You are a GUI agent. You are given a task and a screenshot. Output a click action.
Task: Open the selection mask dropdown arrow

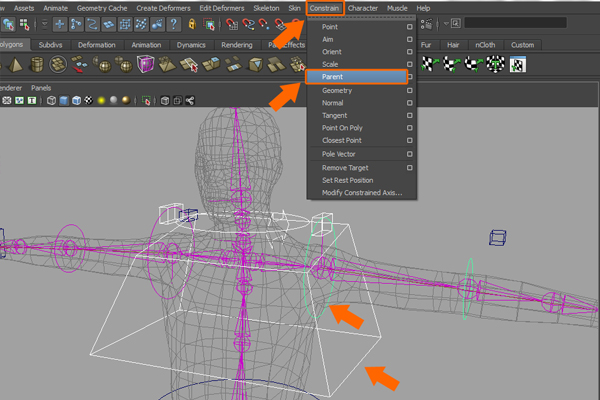pyautogui.click(x=45, y=24)
